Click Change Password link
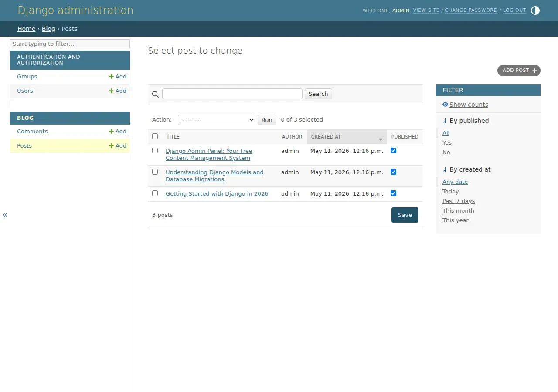558x392 pixels. [x=471, y=10]
